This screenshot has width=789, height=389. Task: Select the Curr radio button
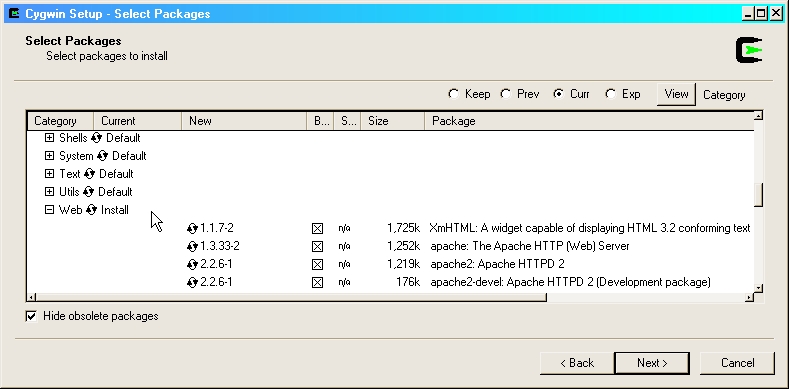pyautogui.click(x=558, y=94)
